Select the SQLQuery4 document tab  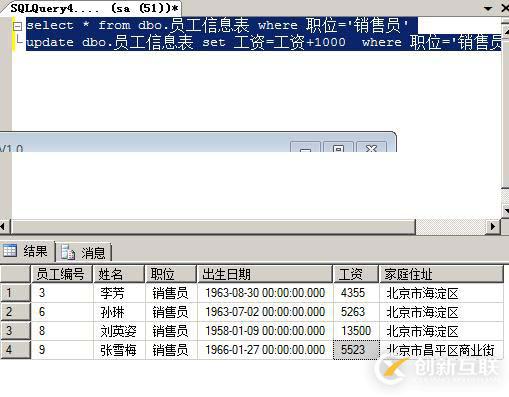pyautogui.click(x=93, y=8)
